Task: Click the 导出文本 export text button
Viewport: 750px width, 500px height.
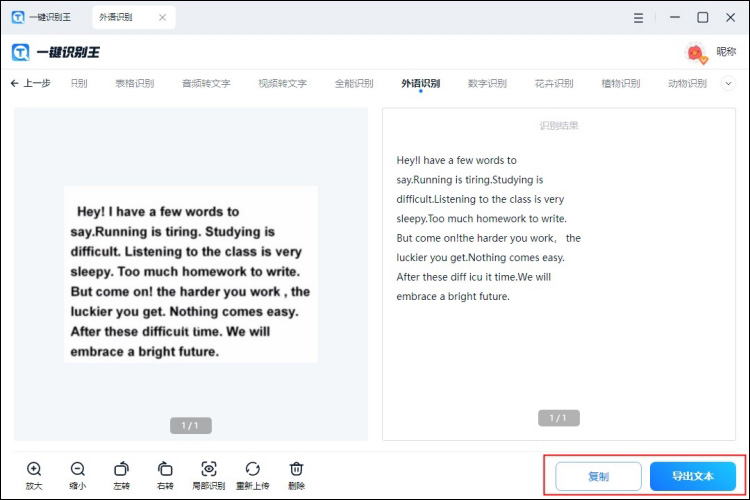Action: coord(693,476)
